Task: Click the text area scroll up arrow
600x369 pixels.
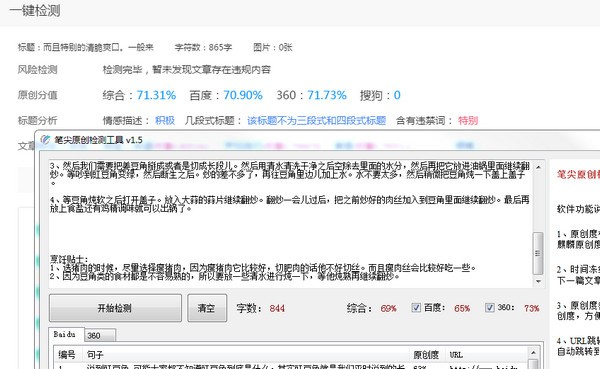Action: tap(538, 167)
